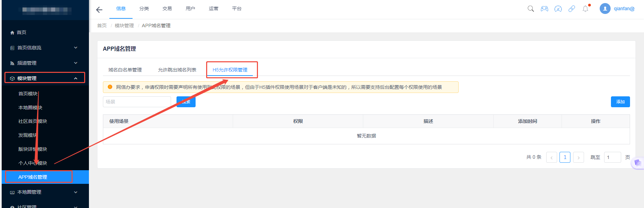Open the search magnifier icon
Image resolution: width=644 pixels, height=208 pixels.
[x=531, y=9]
